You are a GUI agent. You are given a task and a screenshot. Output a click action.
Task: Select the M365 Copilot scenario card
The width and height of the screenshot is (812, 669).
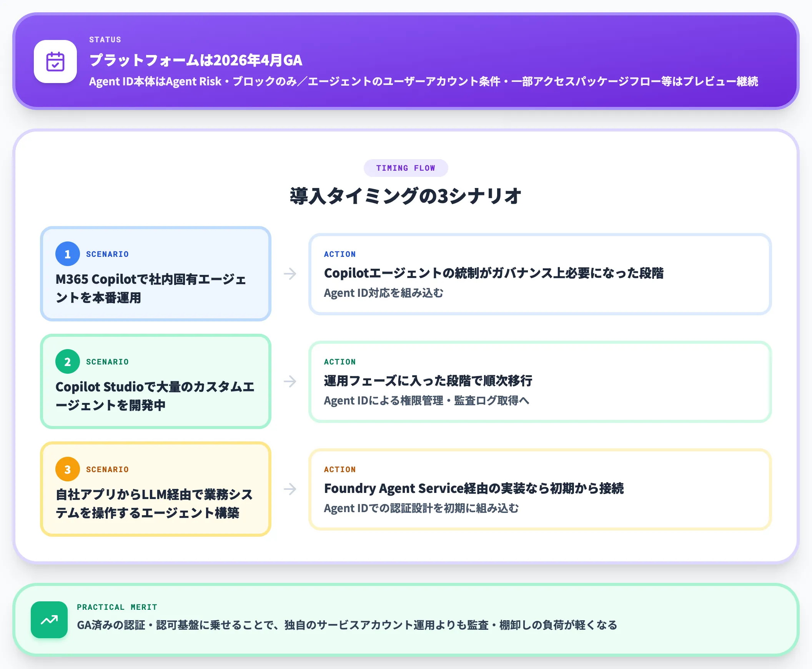156,274
